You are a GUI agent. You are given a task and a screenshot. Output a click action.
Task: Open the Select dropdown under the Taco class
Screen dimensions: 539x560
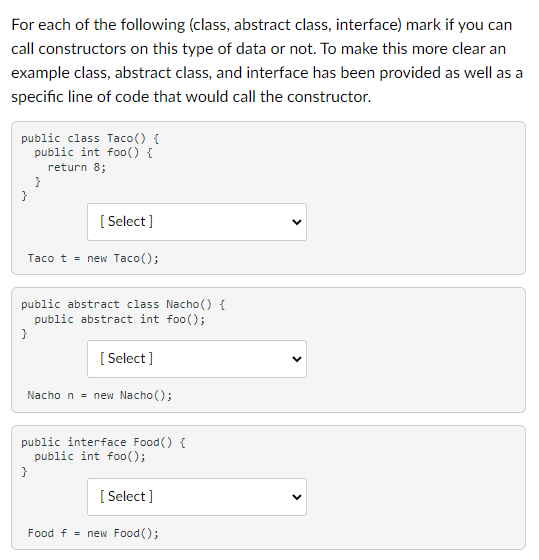click(197, 222)
